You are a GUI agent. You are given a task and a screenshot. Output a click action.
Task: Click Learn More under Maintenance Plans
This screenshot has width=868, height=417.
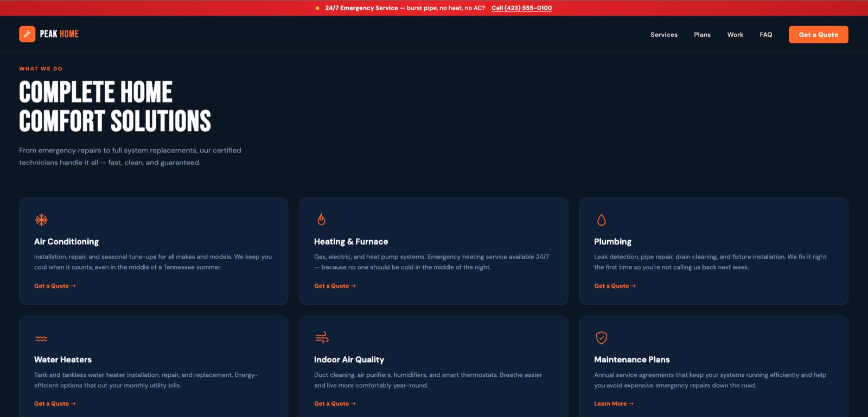pos(614,403)
